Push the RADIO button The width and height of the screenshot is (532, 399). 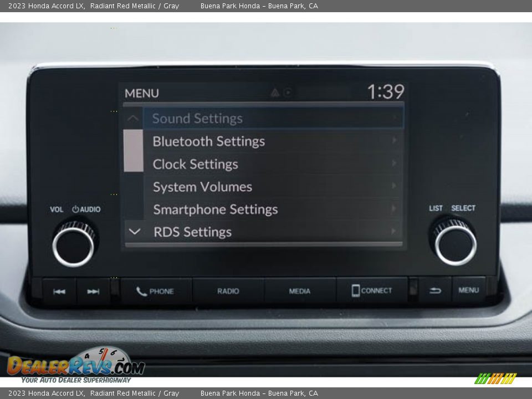pos(228,291)
